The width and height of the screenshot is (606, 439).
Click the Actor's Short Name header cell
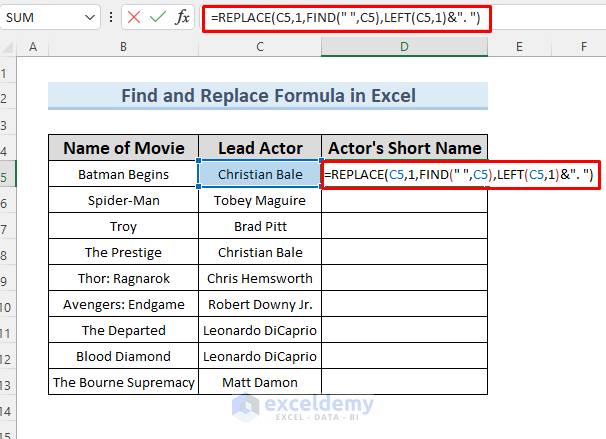[404, 148]
